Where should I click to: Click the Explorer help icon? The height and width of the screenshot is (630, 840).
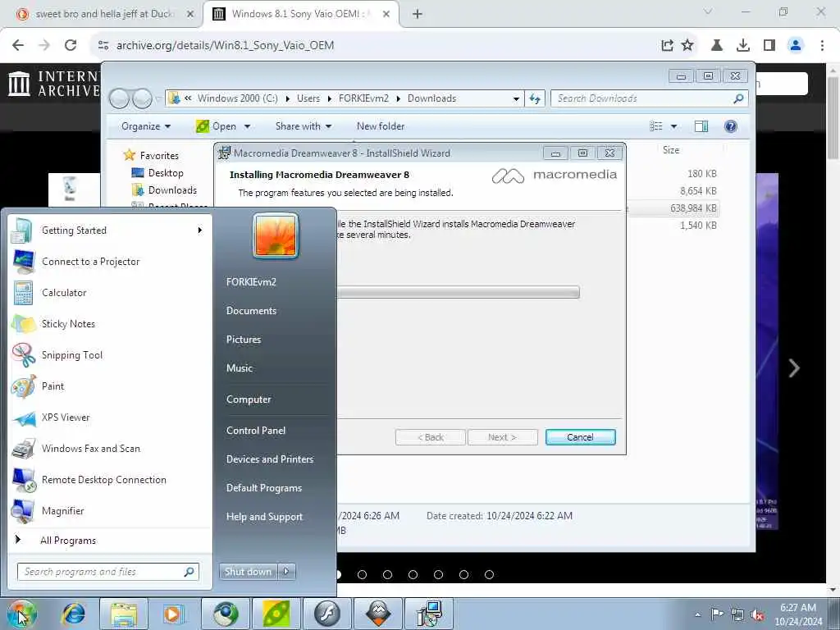(731, 126)
